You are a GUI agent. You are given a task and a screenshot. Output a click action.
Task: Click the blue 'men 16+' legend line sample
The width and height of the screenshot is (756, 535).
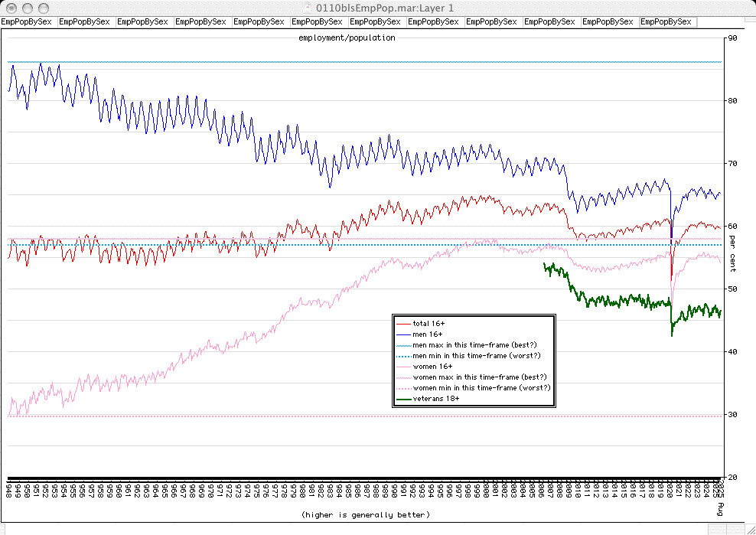(402, 334)
